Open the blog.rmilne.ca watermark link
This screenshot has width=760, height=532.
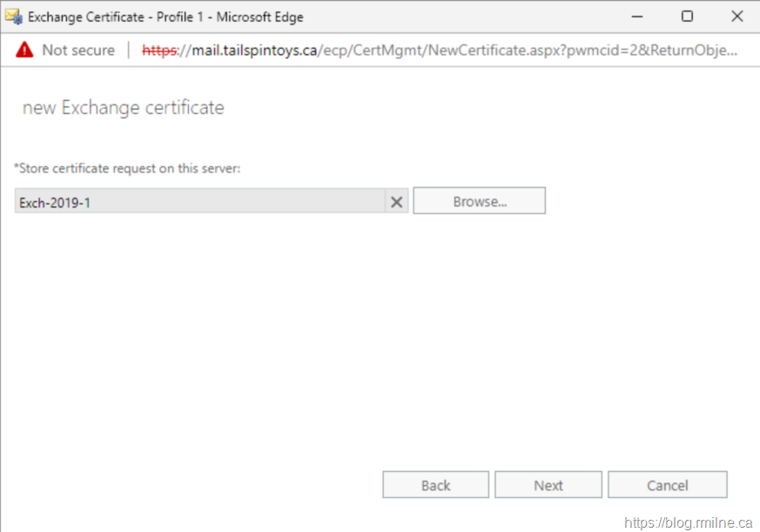pos(688,522)
